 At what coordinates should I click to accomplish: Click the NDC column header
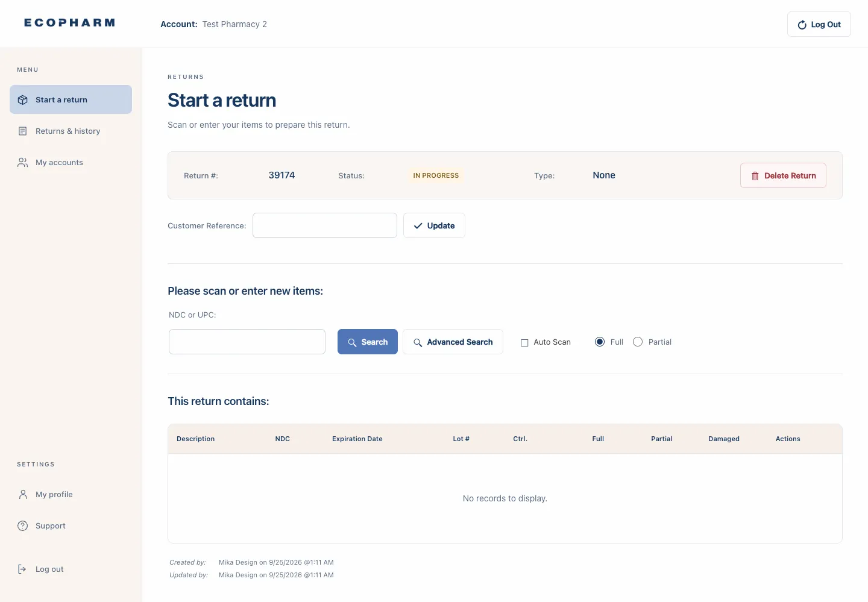[283, 439]
